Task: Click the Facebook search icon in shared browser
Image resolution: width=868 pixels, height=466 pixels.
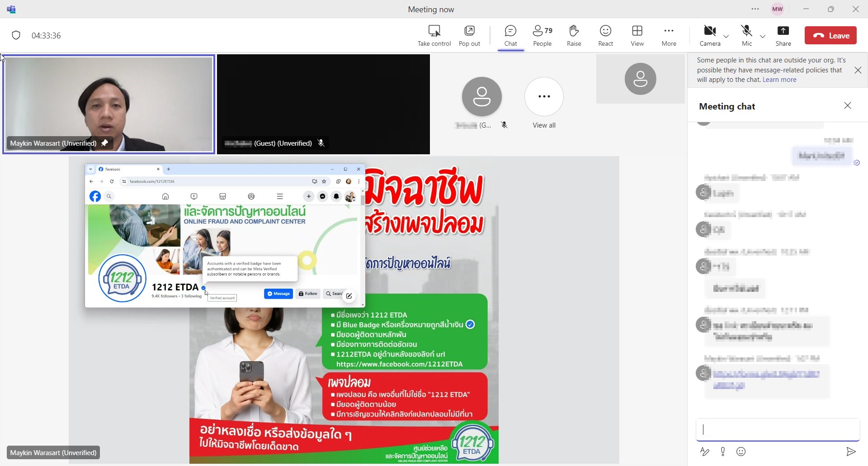Action: (x=109, y=196)
